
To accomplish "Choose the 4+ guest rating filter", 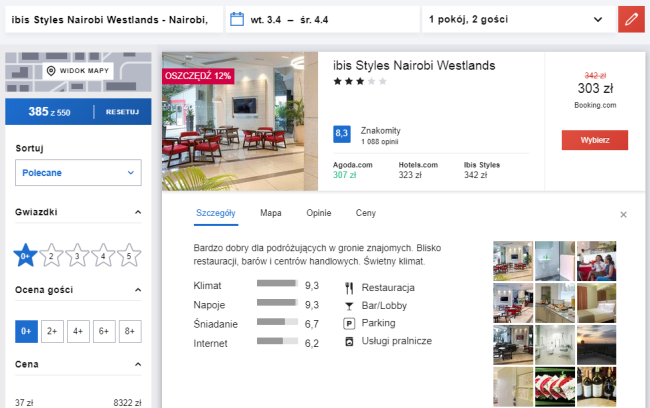I will pyautogui.click(x=78, y=331).
